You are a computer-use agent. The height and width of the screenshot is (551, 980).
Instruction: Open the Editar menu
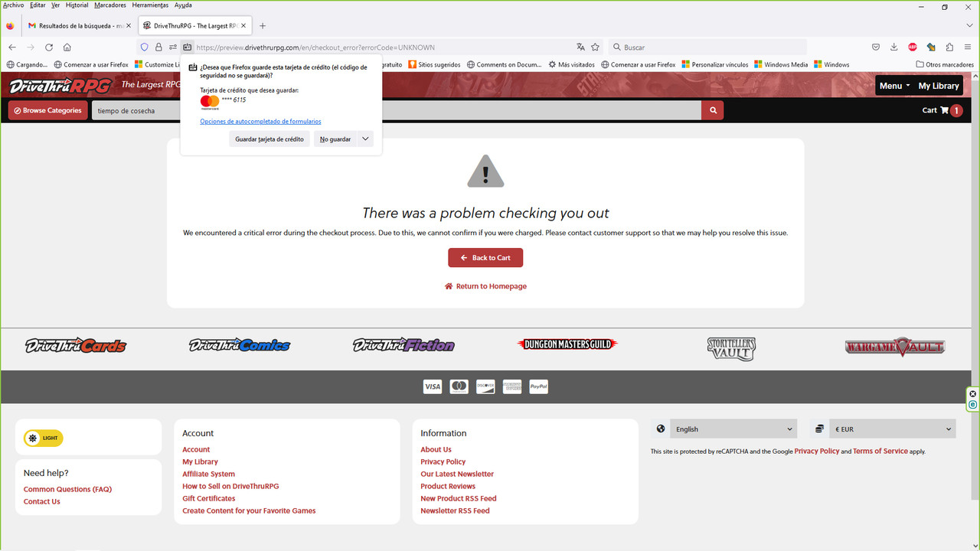point(38,5)
